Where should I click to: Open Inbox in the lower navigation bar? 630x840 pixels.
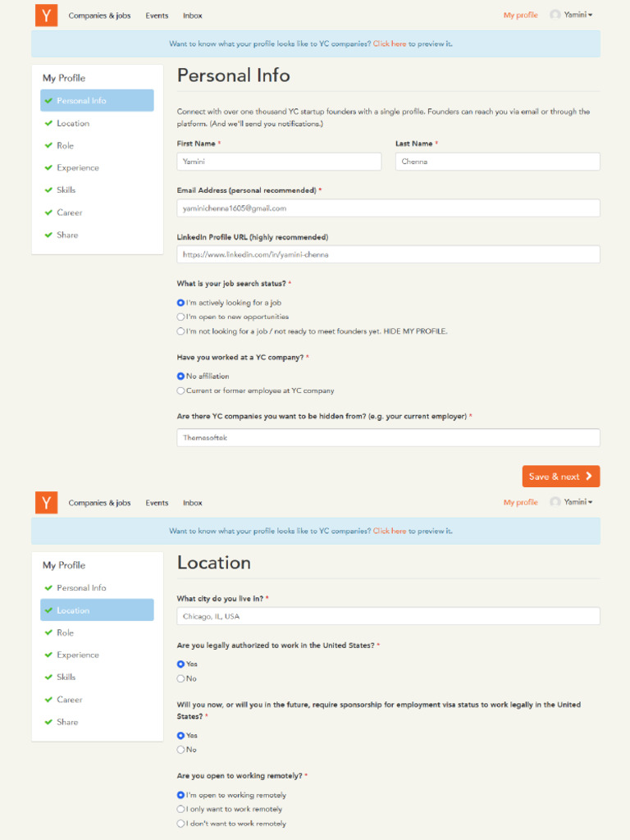coord(192,503)
